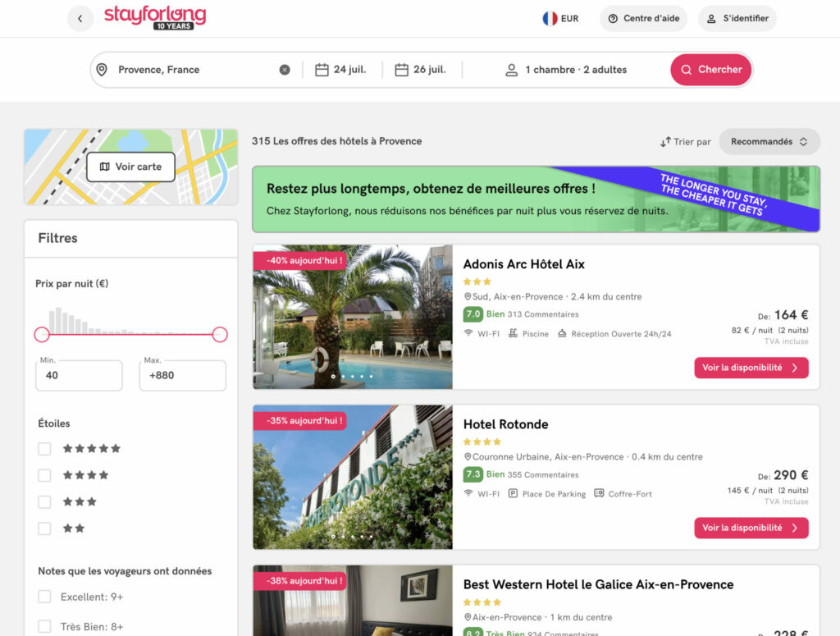Image resolution: width=840 pixels, height=636 pixels.
Task: Open the 1 chambre · 2 adultes selector
Action: click(566, 70)
